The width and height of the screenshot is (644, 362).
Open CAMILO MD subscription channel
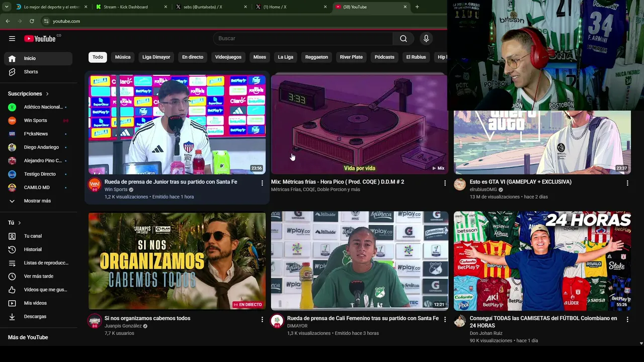pos(38,188)
